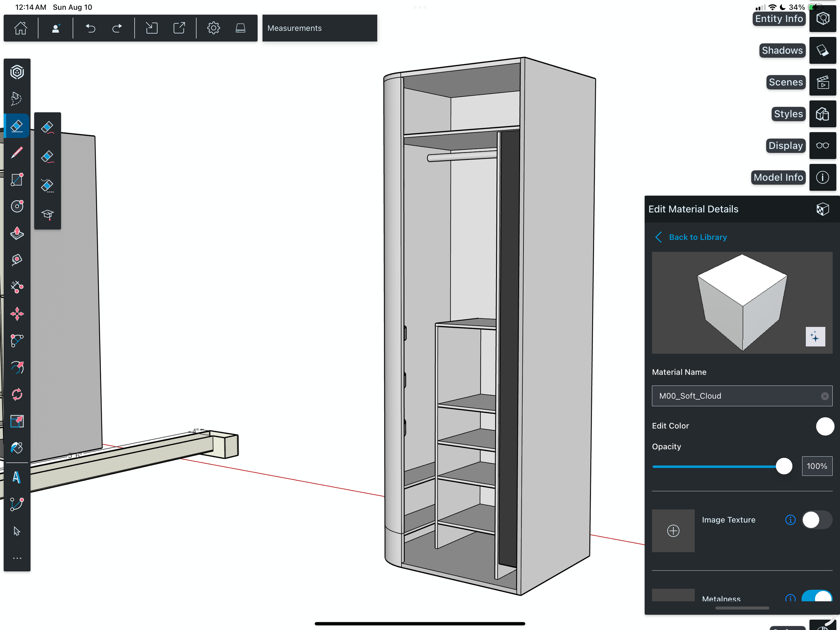The image size is (840, 630).
Task: Select the Rectangle shape tool
Action: click(17, 180)
